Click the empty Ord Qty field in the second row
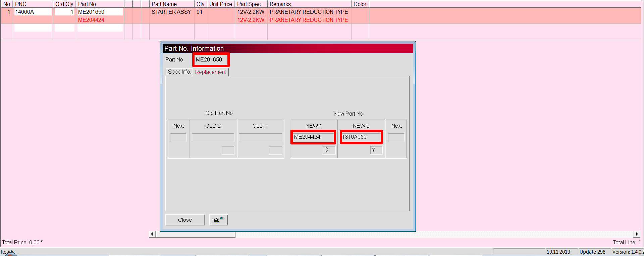Screen dimensions: 644x256 tap(64, 28)
